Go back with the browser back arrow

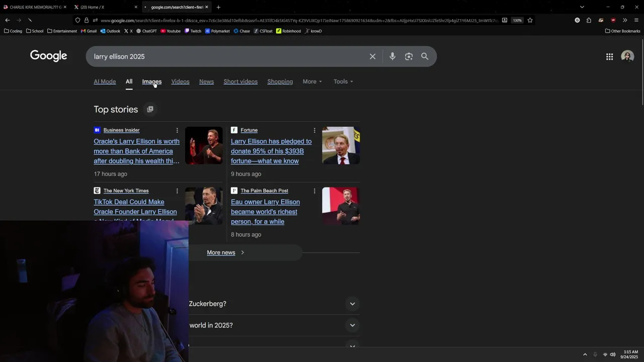click(x=7, y=20)
